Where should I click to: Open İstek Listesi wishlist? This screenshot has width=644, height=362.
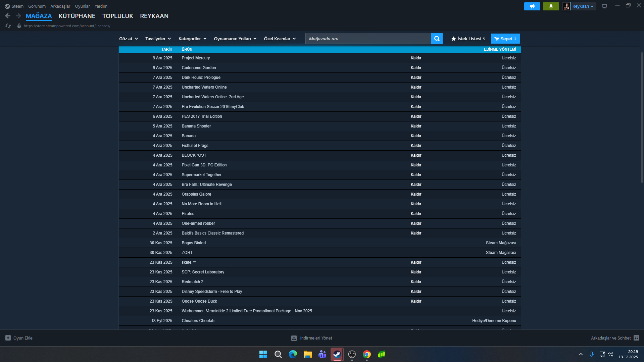[468, 39]
